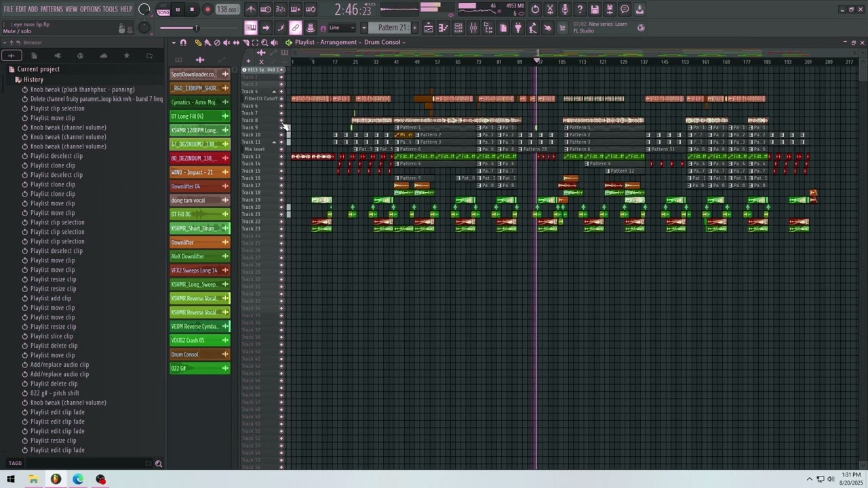
Task: Click the arrow left of Pattern 21
Action: [364, 28]
